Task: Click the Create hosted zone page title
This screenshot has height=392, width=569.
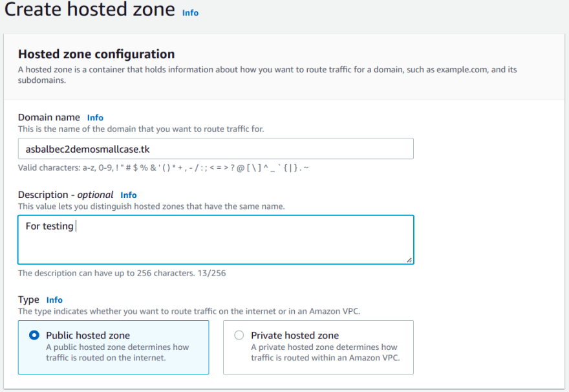Action: tap(90, 9)
